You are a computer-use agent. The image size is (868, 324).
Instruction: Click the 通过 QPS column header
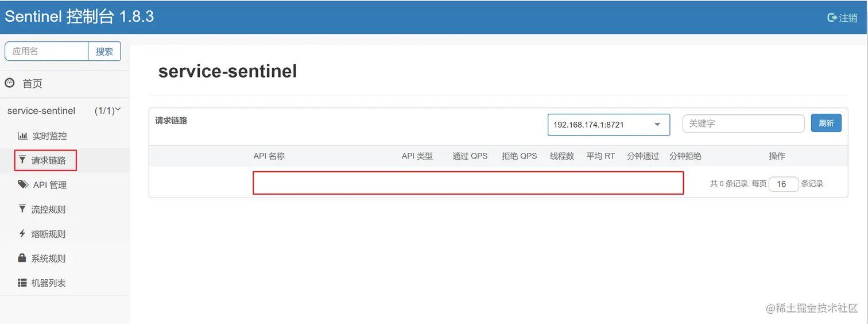(x=470, y=156)
